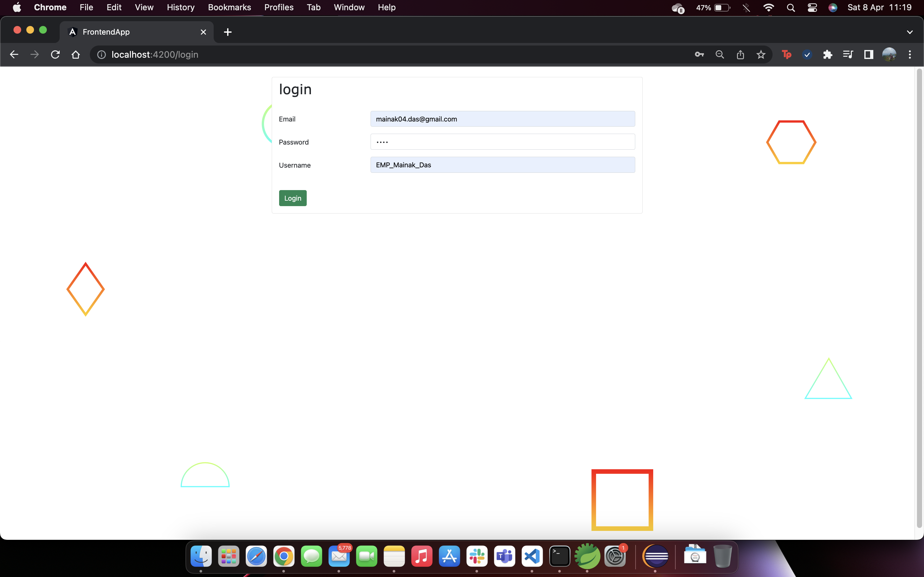Screen dimensions: 924x577
Task: Click the home page icon
Action: click(x=76, y=54)
